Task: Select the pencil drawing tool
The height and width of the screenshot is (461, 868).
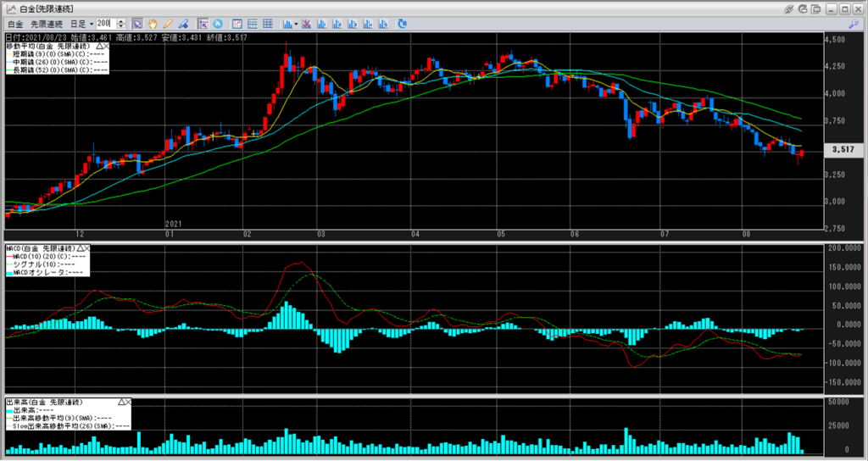Action: (168, 24)
